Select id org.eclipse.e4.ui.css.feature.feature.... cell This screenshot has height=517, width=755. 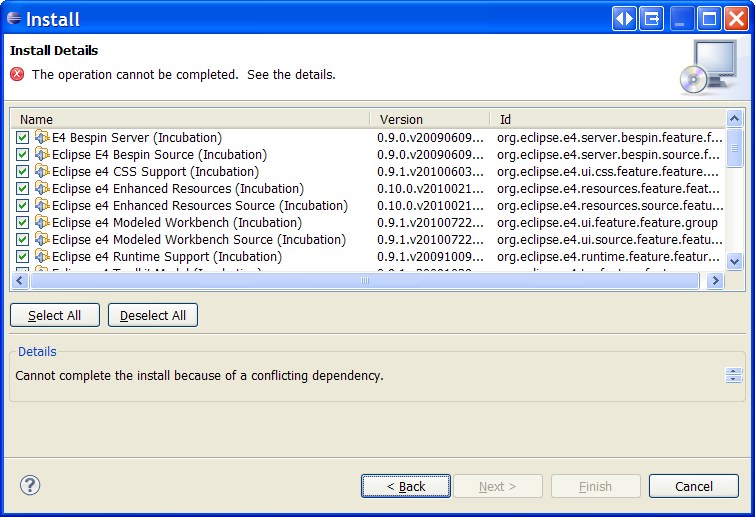coord(608,172)
